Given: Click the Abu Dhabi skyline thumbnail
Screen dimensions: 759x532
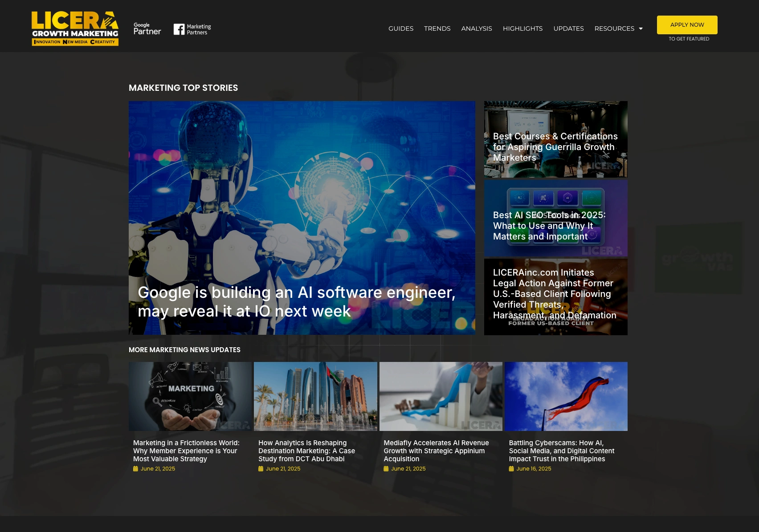Looking at the screenshot, I should [x=315, y=396].
